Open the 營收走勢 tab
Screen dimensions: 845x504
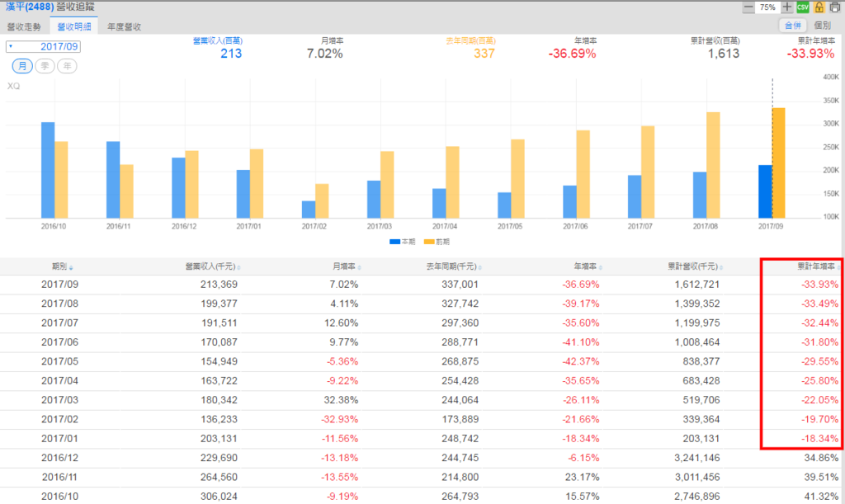tap(24, 27)
